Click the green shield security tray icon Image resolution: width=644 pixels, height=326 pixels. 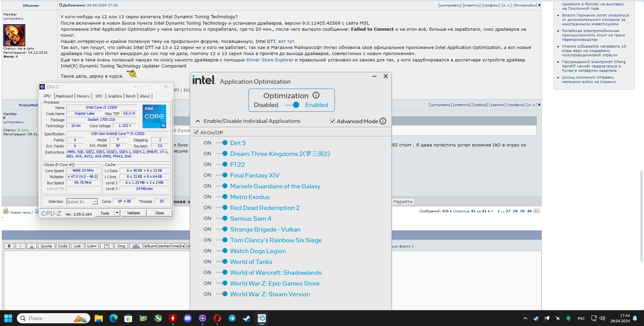569,318
